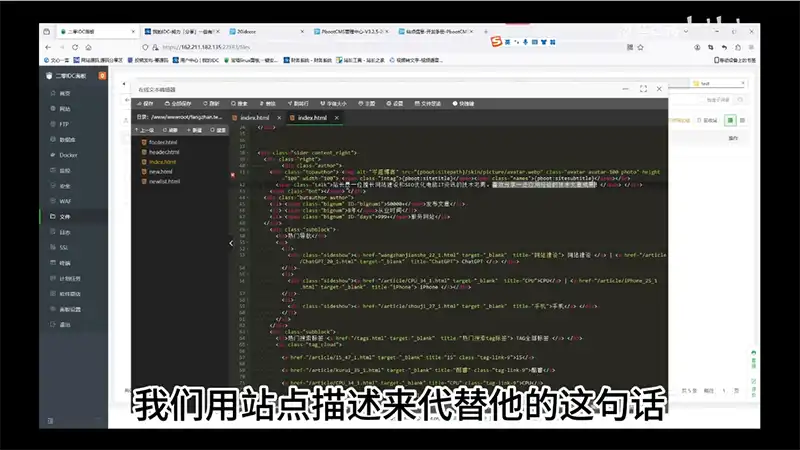Viewport: 800px width, 450px height.
Task: Click the 刷新 refresh icon in editor toolbar
Action: (212, 103)
